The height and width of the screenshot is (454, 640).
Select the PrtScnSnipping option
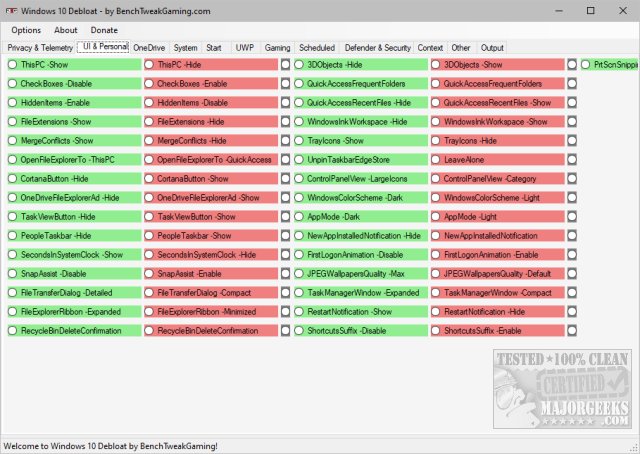point(610,65)
